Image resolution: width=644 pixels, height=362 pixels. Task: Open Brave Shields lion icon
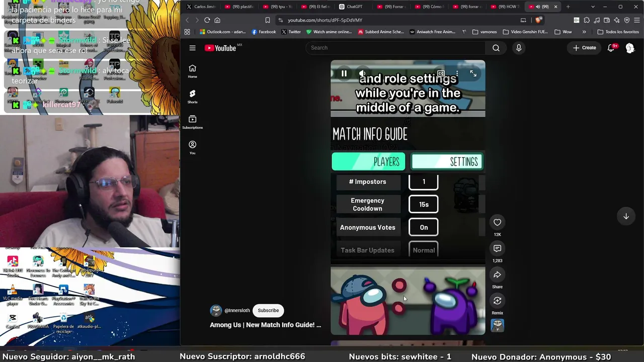[x=538, y=20]
